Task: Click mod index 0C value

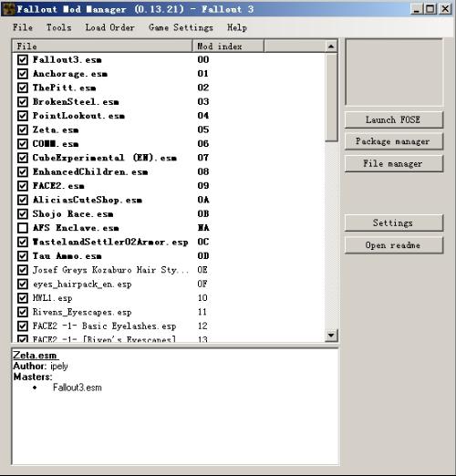Action: tap(203, 242)
